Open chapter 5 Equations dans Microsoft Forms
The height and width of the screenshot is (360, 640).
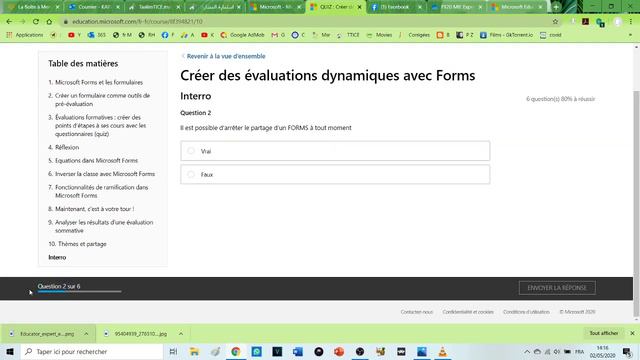(96, 160)
